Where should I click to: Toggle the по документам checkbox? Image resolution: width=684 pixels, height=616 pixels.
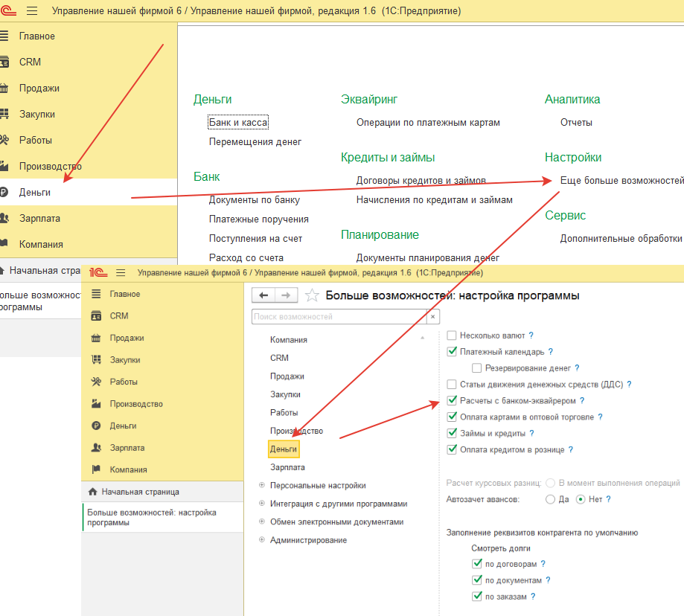click(477, 580)
